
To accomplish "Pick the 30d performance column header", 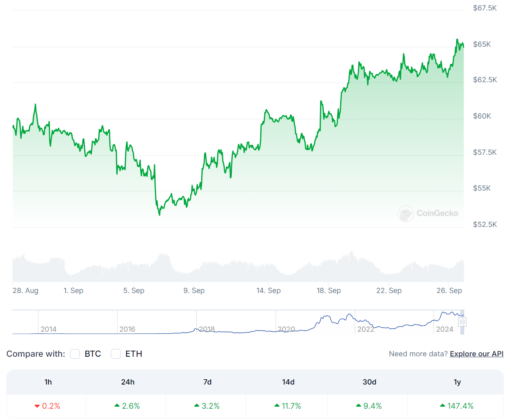I will tap(369, 382).
